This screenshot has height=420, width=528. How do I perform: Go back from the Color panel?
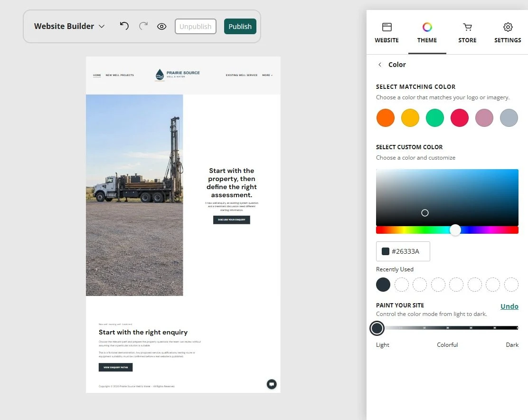click(380, 64)
